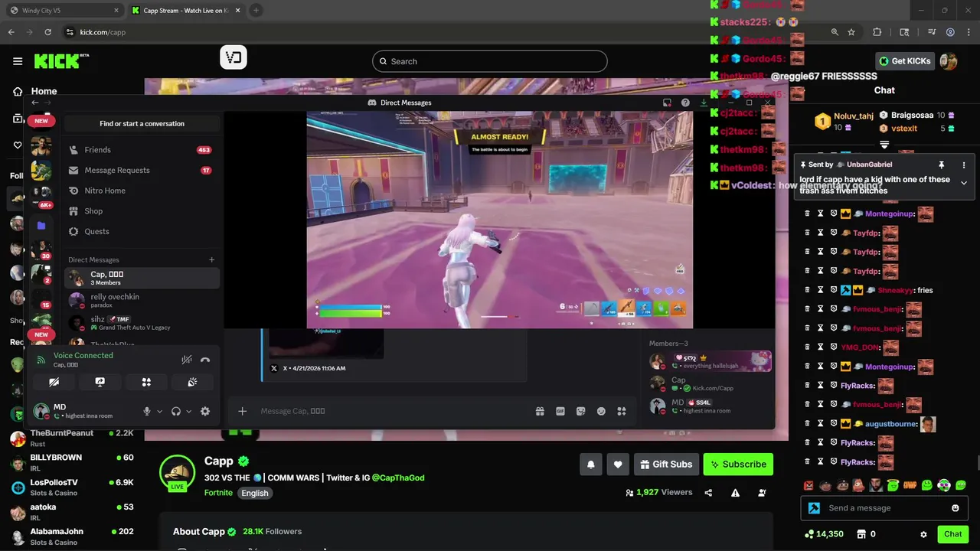Open Discord user settings gear
This screenshot has width=980, height=551.
[x=205, y=411]
